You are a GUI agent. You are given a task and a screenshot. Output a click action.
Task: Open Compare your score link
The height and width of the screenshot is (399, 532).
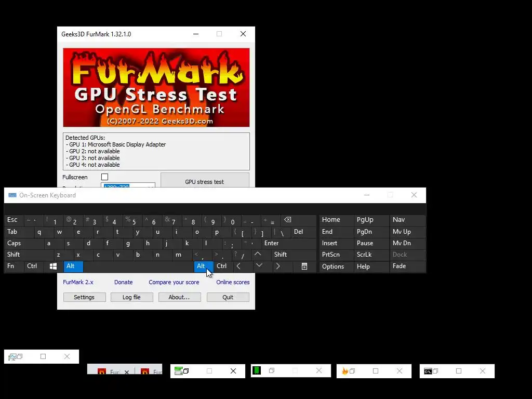point(174,282)
